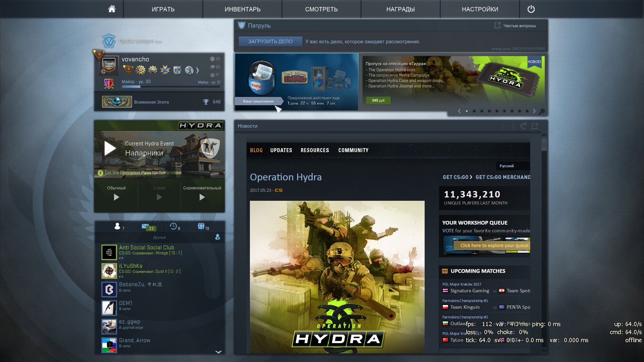Show recent players clock icon
The image size is (644, 362).
point(173,227)
